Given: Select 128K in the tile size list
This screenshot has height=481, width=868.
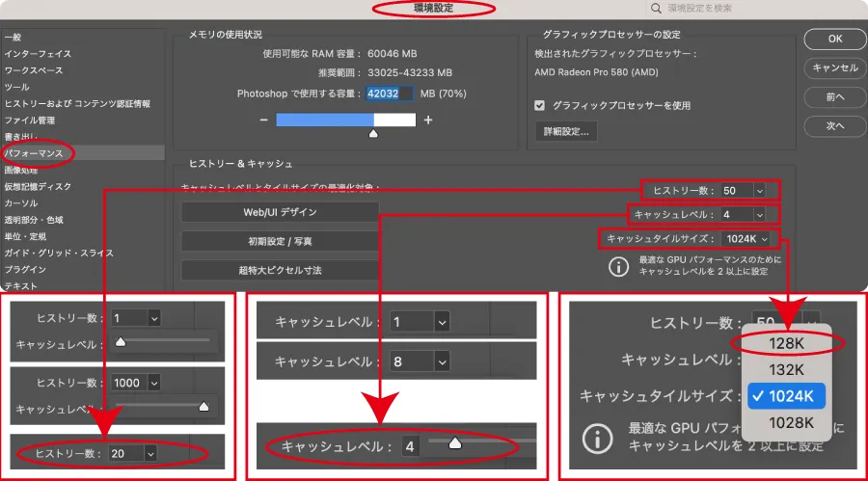Looking at the screenshot, I should [x=789, y=343].
